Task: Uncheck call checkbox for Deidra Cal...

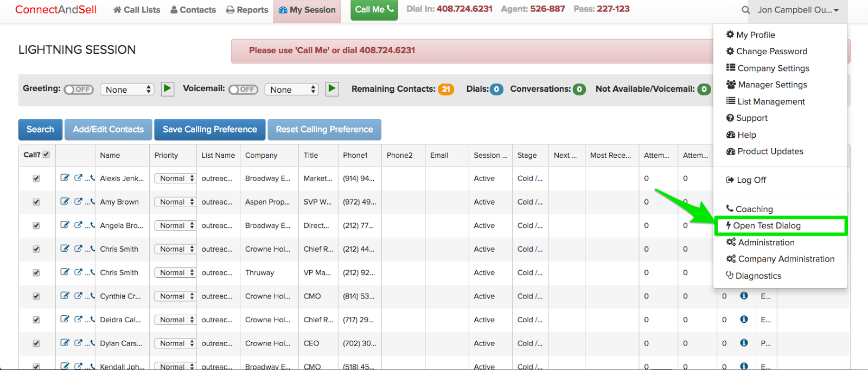Action: pyautogui.click(x=36, y=320)
